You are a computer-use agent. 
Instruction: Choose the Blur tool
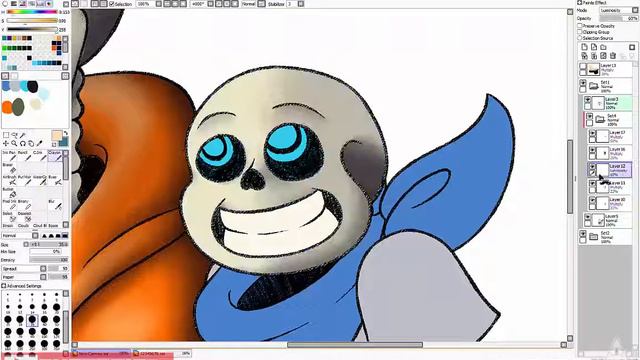pyautogui.click(x=54, y=204)
